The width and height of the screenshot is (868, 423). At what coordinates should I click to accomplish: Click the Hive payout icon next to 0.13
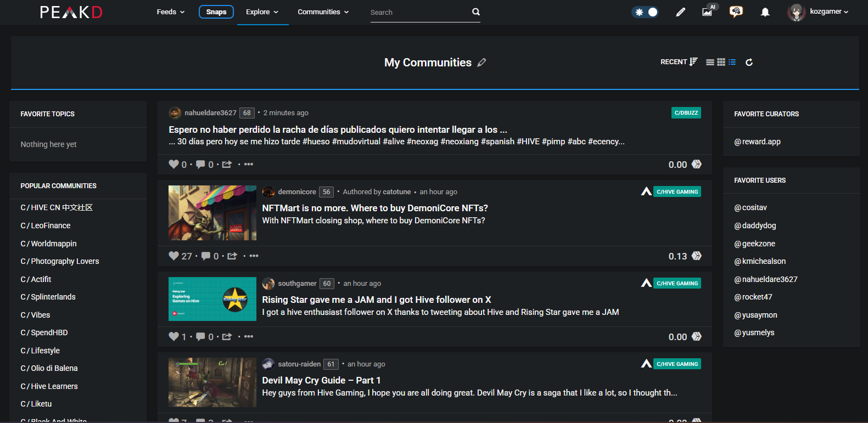697,256
